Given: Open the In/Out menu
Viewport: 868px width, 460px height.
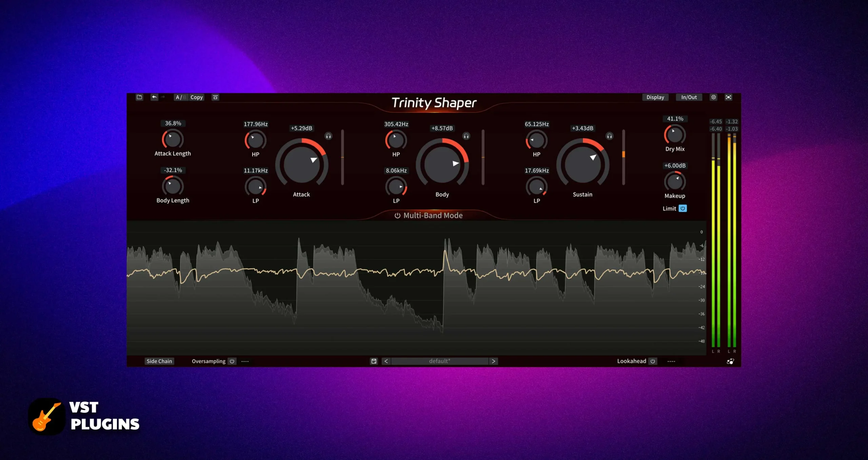Looking at the screenshot, I should point(689,97).
